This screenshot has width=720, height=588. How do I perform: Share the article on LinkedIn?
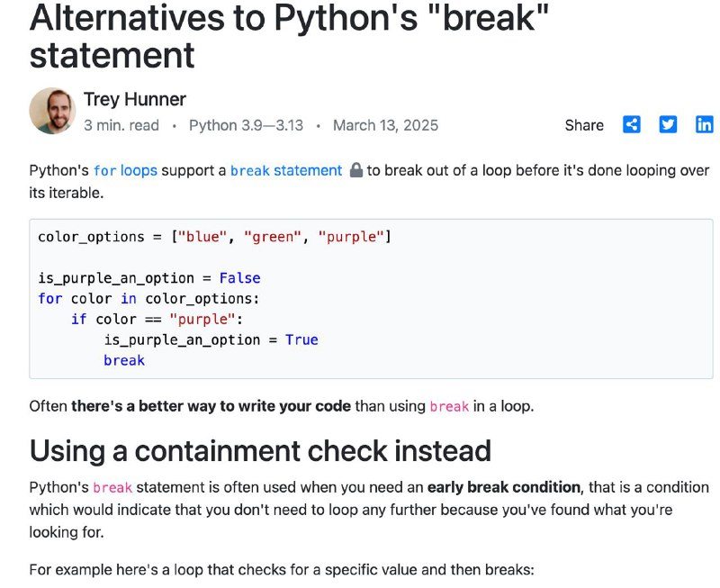pos(704,124)
